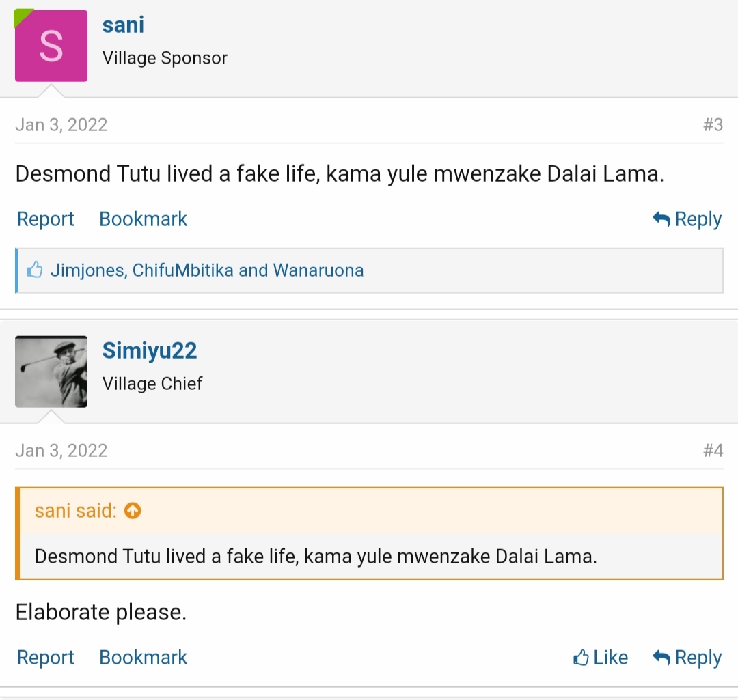Open Simiyu22's golfer avatar photo
This screenshot has width=738, height=700.
coord(51,372)
